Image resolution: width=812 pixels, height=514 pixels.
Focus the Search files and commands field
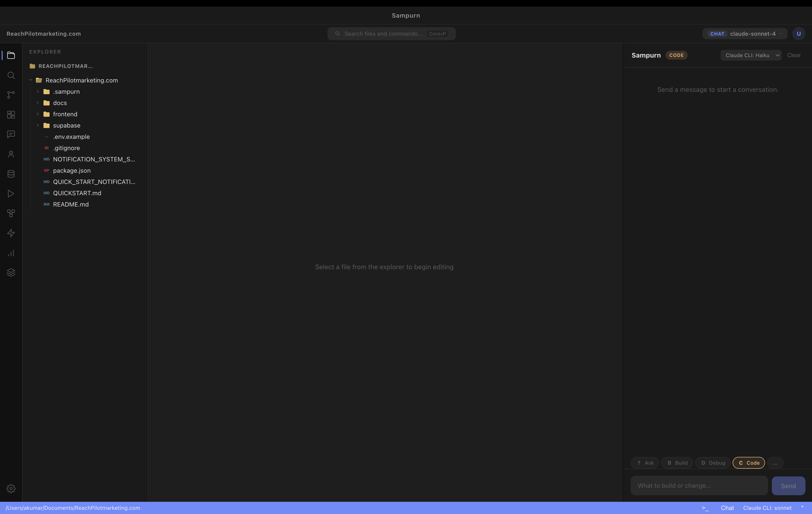click(391, 34)
